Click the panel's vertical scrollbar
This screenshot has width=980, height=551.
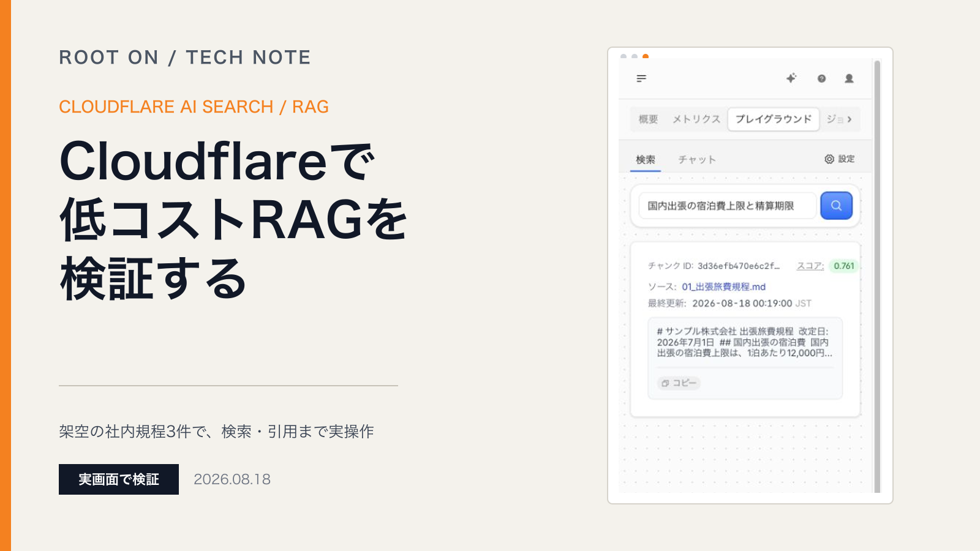[877, 276]
